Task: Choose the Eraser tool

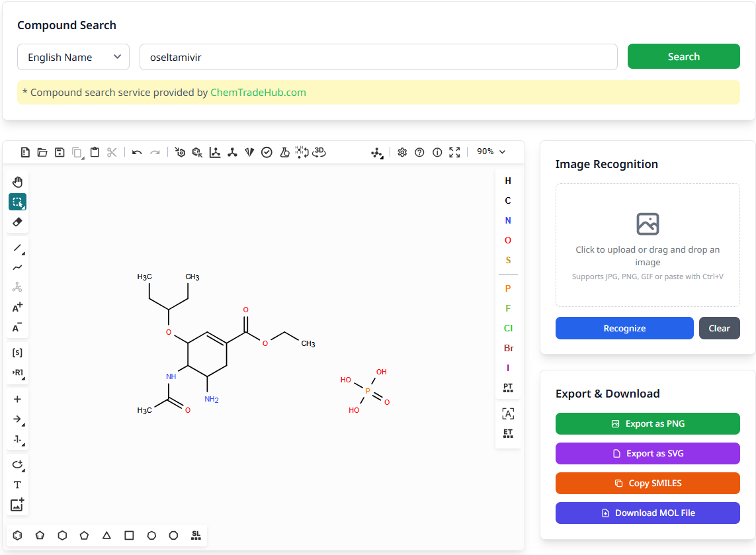Action: [17, 222]
